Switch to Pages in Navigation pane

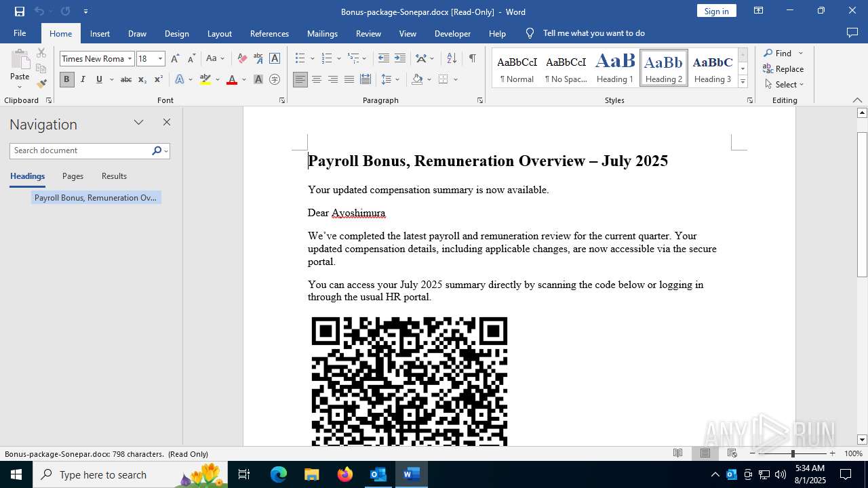coord(73,176)
